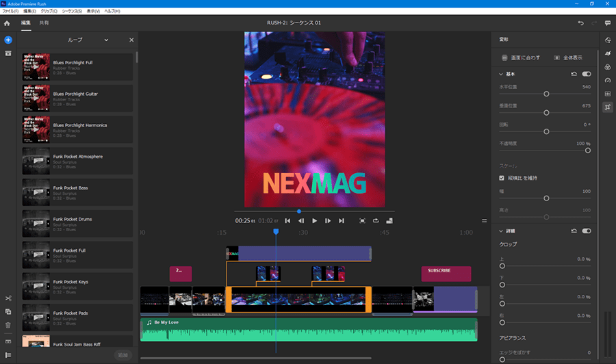Image resolution: width=616 pixels, height=364 pixels.
Task: Open the track controls icon
Action: pos(8,355)
